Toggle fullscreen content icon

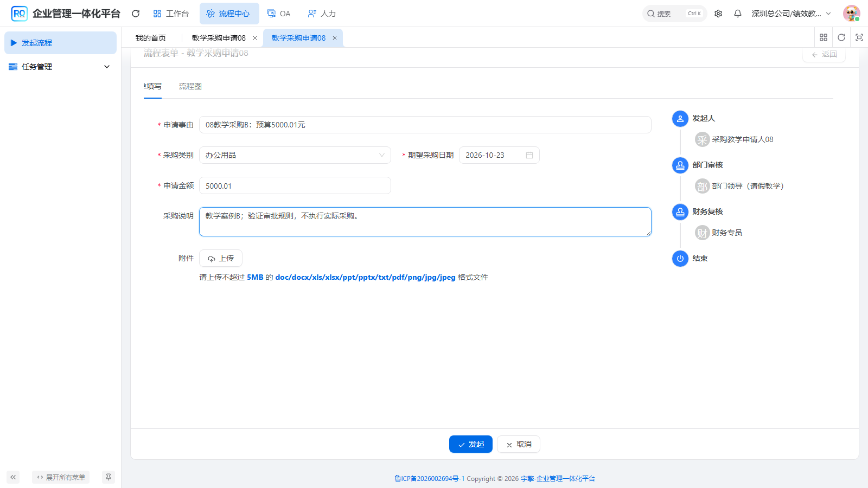859,37
